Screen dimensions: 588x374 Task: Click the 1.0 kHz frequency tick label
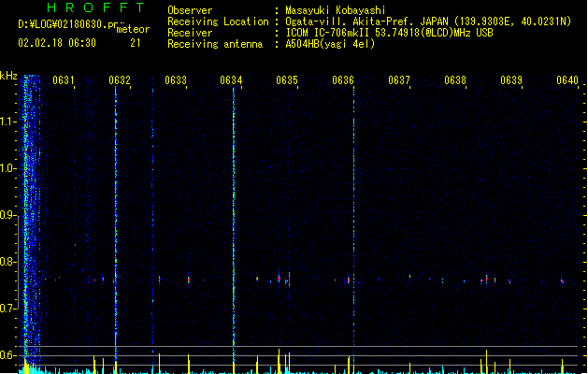[x=7, y=168]
